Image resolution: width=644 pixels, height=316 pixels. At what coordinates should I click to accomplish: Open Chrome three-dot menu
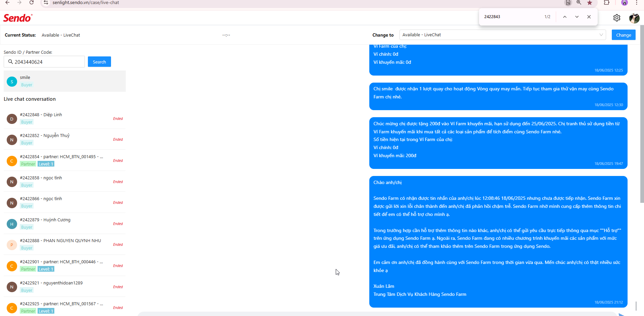click(x=636, y=3)
